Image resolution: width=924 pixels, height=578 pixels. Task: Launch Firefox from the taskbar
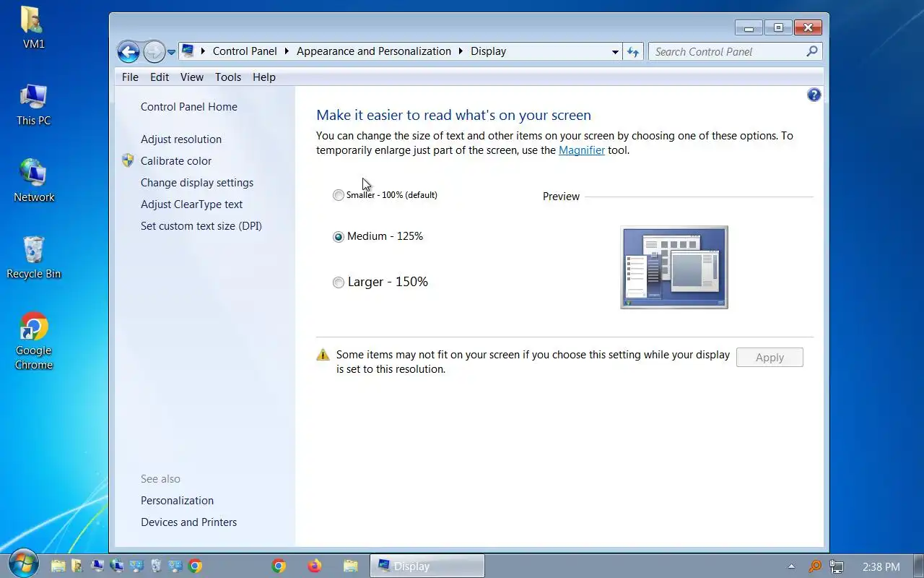tap(315, 566)
